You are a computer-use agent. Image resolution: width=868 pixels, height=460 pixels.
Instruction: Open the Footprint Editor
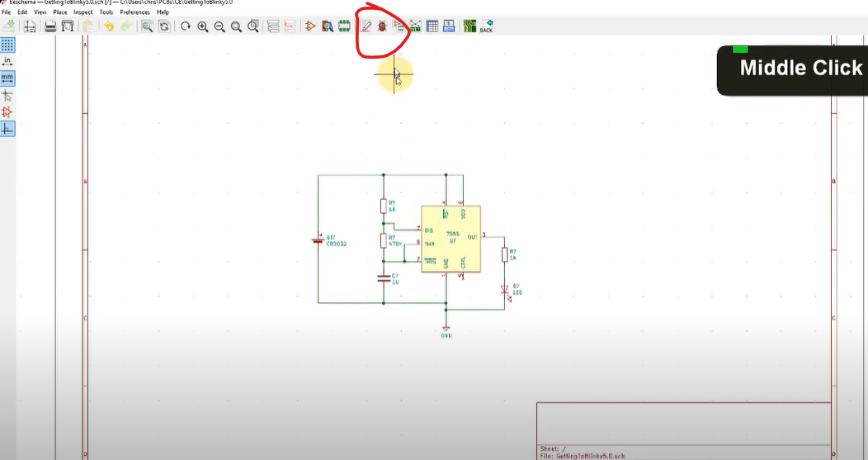[344, 26]
